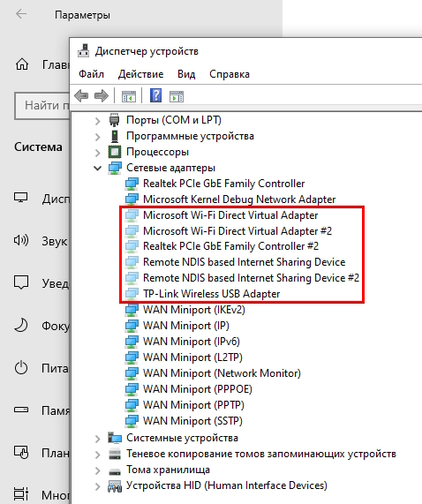Screen dimensions: 422x504
Task: Click the Сетевые адаптеры category icon
Action: click(x=115, y=168)
